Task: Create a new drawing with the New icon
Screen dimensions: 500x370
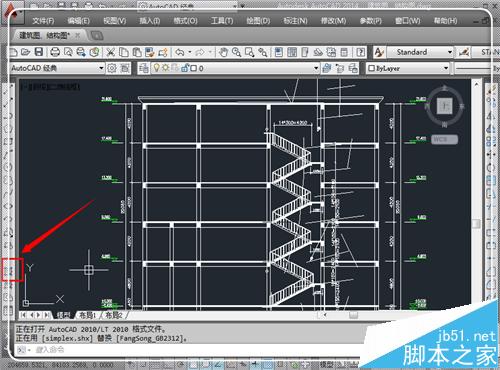Action: click(13, 52)
